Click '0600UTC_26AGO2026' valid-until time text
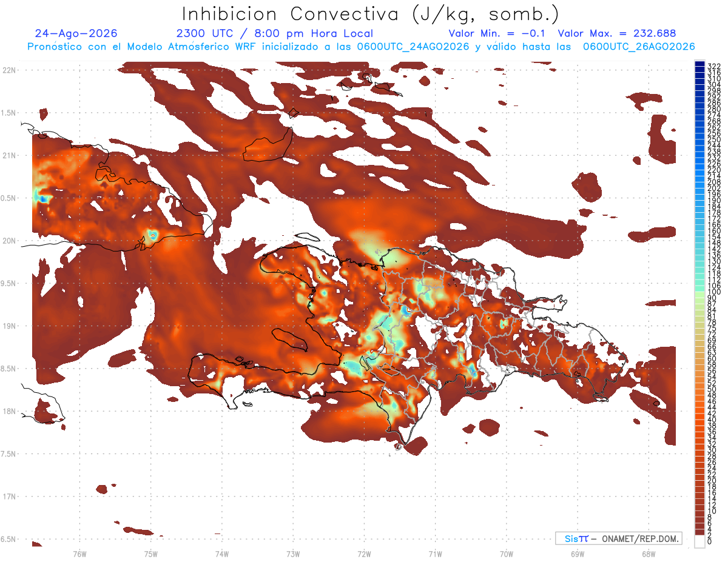 (x=639, y=47)
